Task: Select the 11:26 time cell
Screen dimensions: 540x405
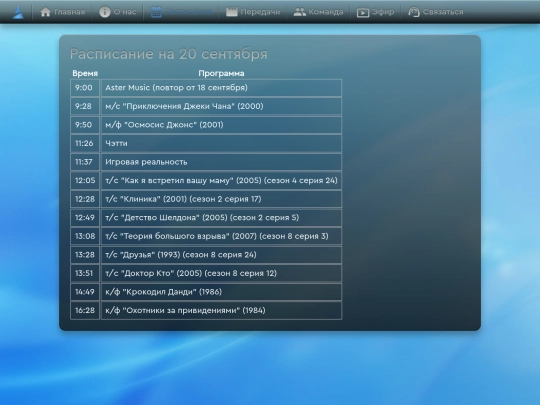Action: 85,144
